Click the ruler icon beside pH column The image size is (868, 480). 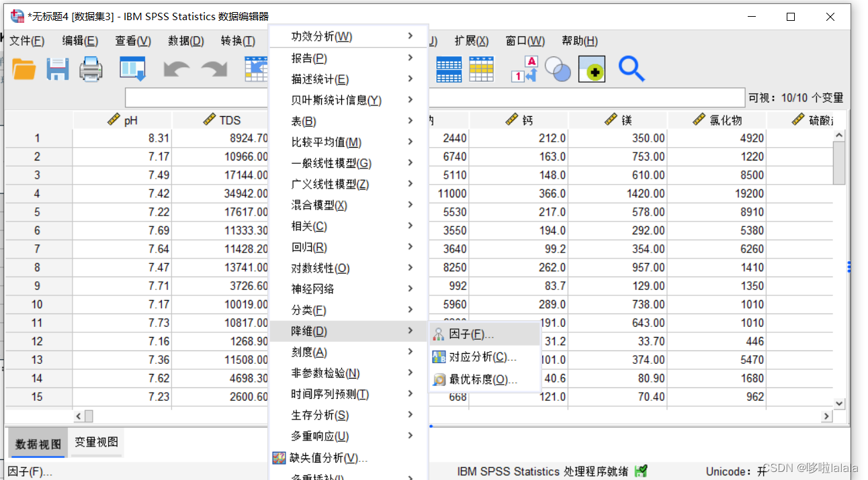click(114, 120)
